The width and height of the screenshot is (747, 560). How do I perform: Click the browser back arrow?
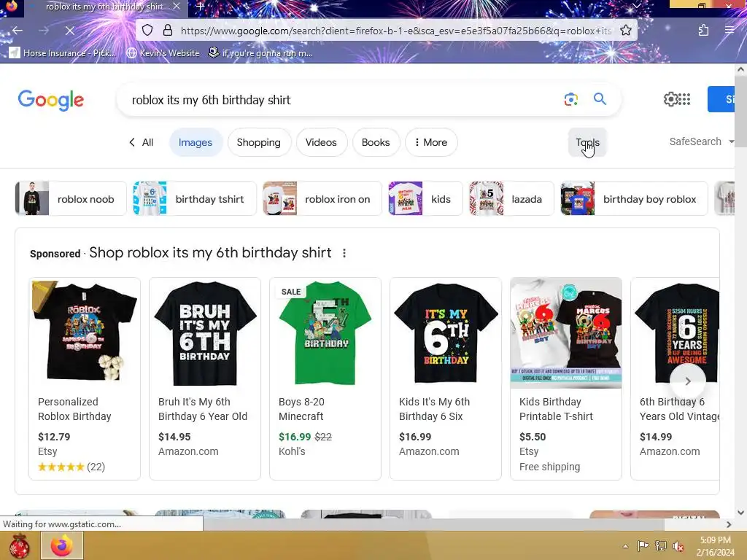pyautogui.click(x=18, y=31)
